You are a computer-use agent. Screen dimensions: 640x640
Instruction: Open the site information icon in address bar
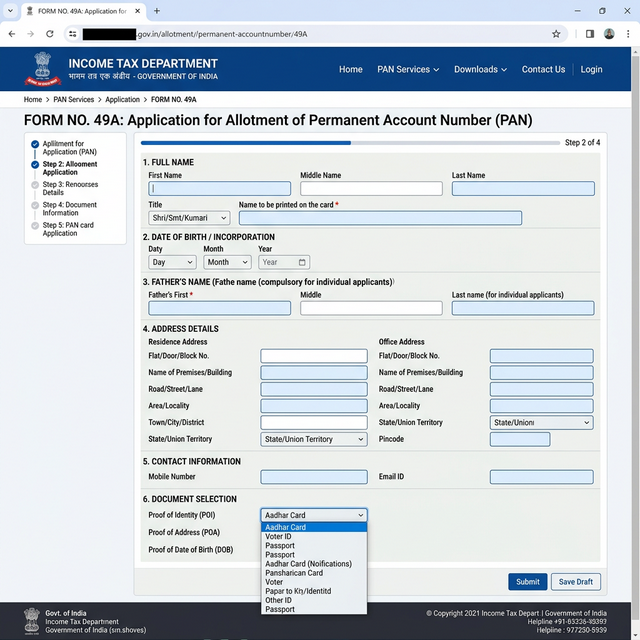click(73, 34)
